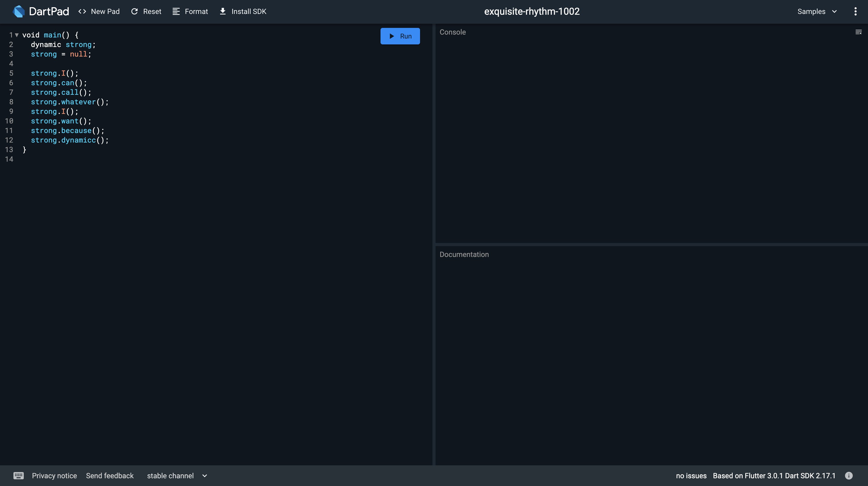The image size is (868, 486).
Task: Click the Documentation panel heading
Action: coord(464,254)
